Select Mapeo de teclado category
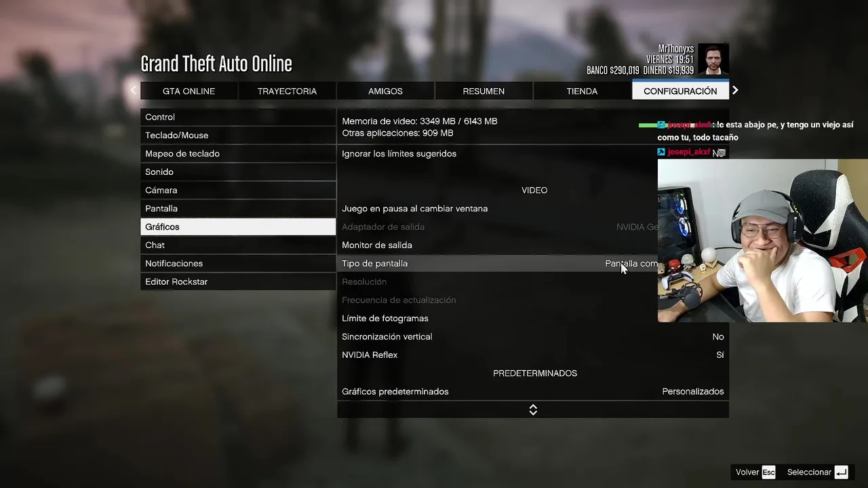Image resolution: width=868 pixels, height=488 pixels. pyautogui.click(x=238, y=154)
